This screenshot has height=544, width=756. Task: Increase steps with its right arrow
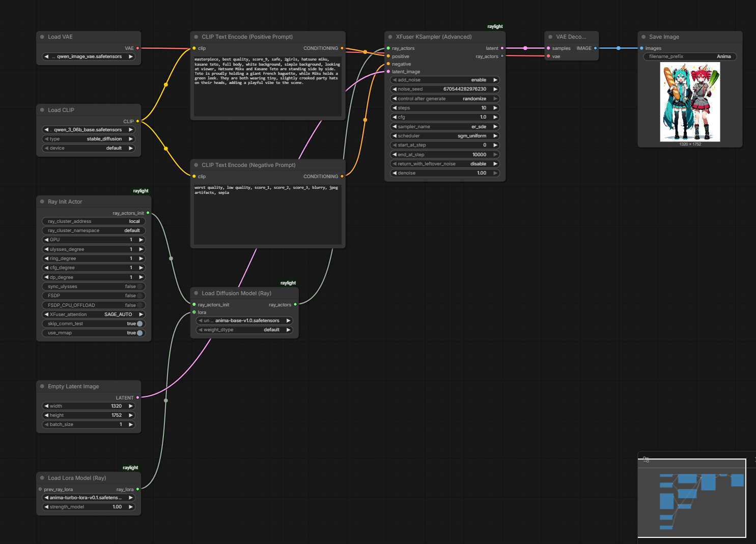pos(495,108)
